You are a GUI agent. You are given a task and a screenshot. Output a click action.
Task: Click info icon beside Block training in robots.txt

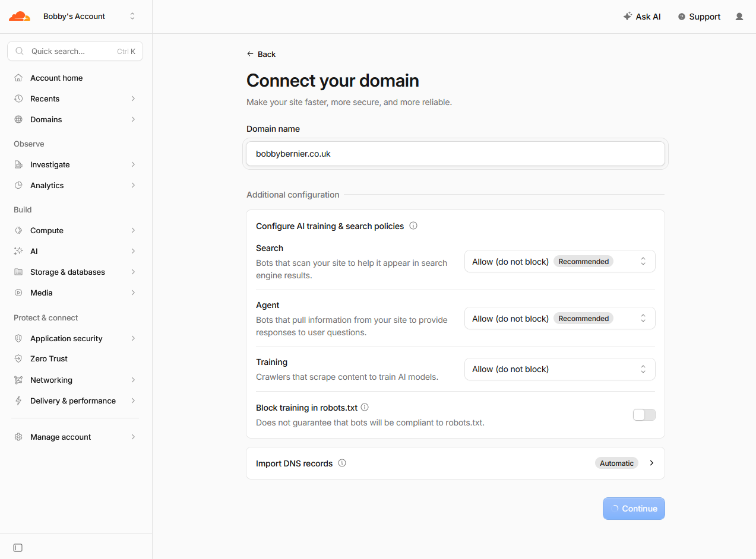365,407
